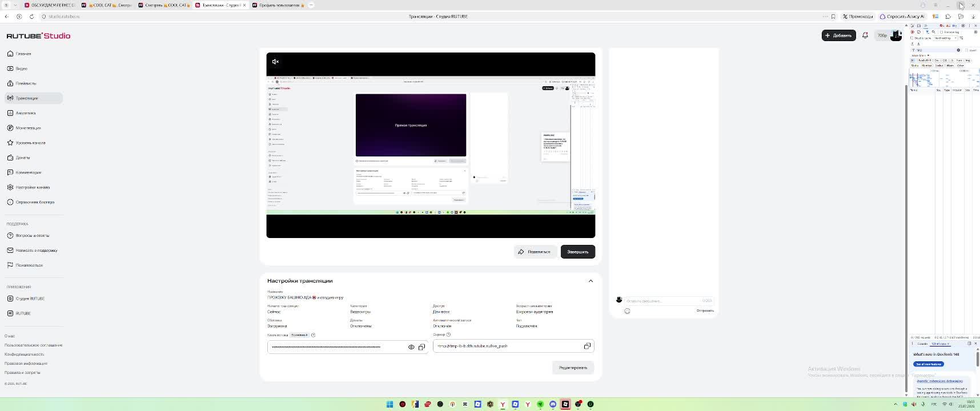Screen dimensions: 980x411
Task: Click the Промокоды button
Action: coord(858,17)
